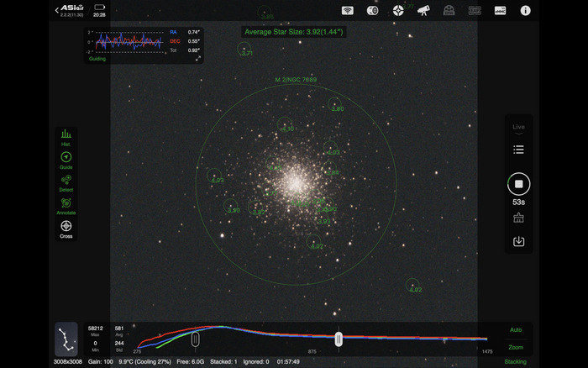
Task: Toggle the Annotate overlay
Action: click(x=66, y=205)
